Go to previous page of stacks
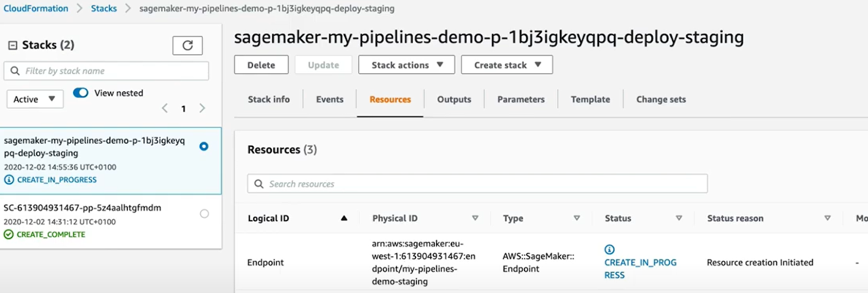 (x=165, y=108)
